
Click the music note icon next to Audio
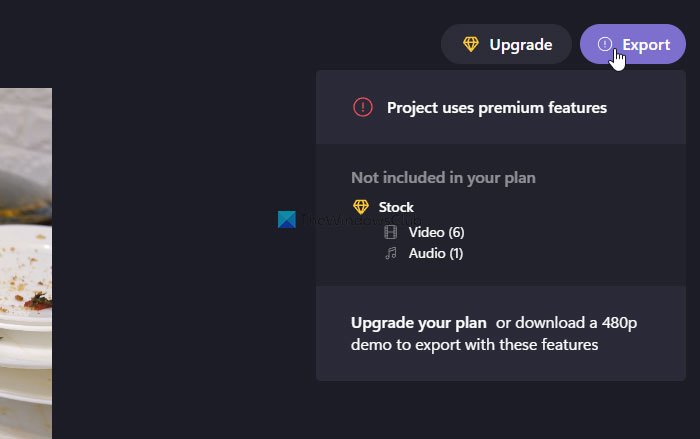391,254
